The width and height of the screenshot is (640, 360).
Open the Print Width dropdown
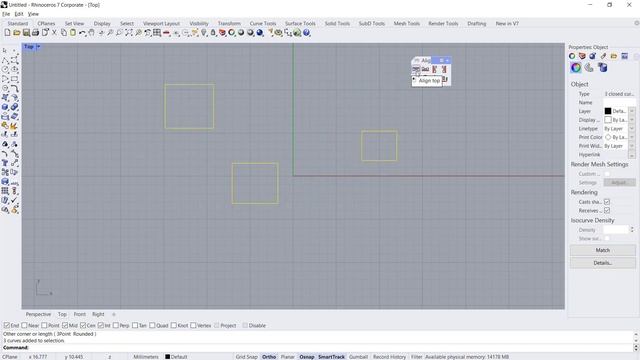(x=631, y=146)
